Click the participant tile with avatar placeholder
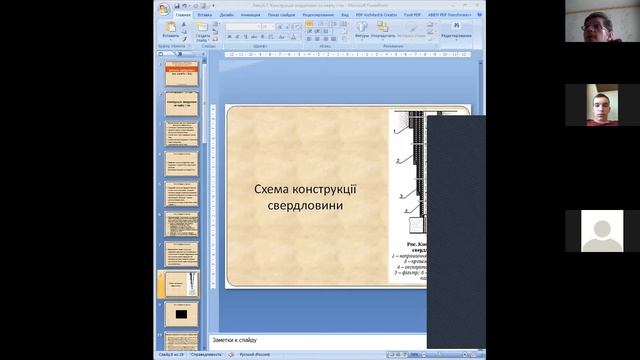 pos(602,231)
